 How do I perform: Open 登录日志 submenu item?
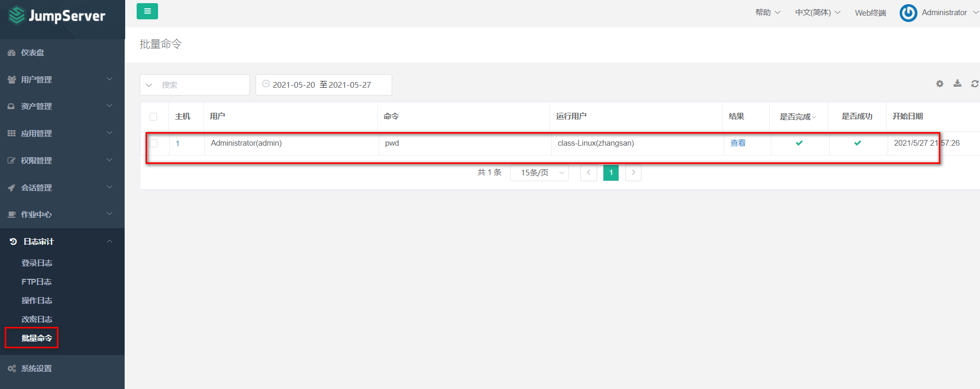coord(37,263)
